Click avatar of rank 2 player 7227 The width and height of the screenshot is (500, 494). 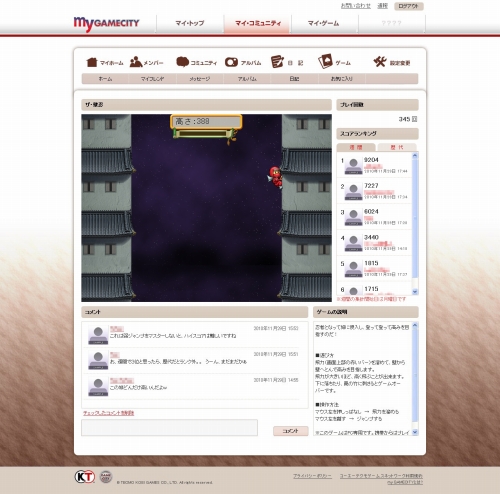tap(353, 192)
